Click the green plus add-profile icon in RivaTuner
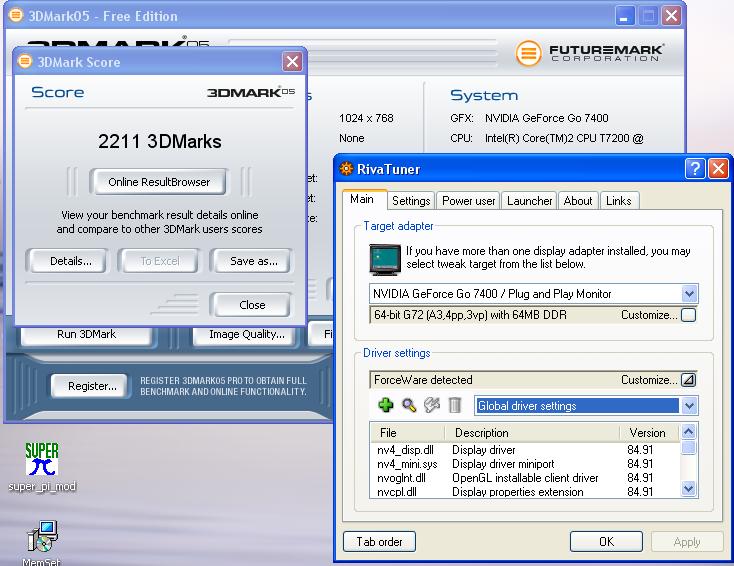The height and width of the screenshot is (566, 734). click(386, 405)
